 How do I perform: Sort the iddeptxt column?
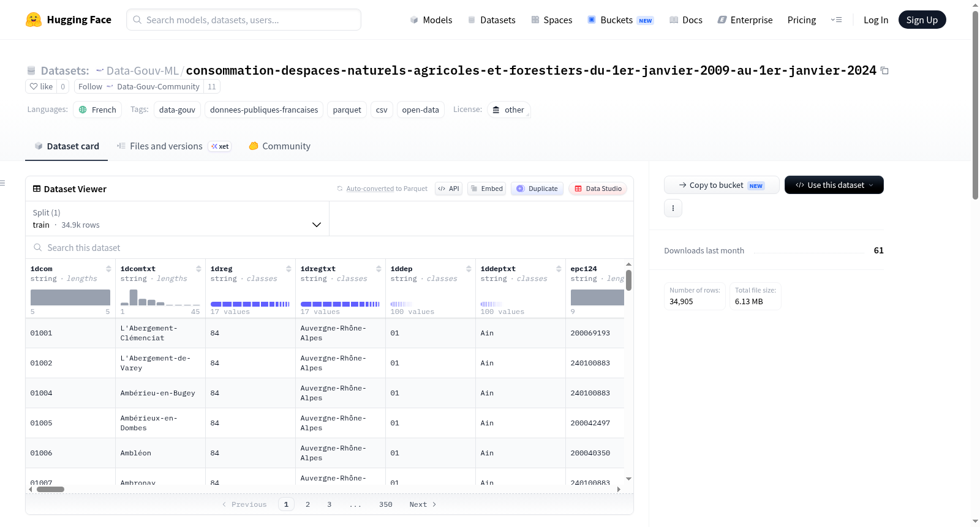click(x=559, y=269)
